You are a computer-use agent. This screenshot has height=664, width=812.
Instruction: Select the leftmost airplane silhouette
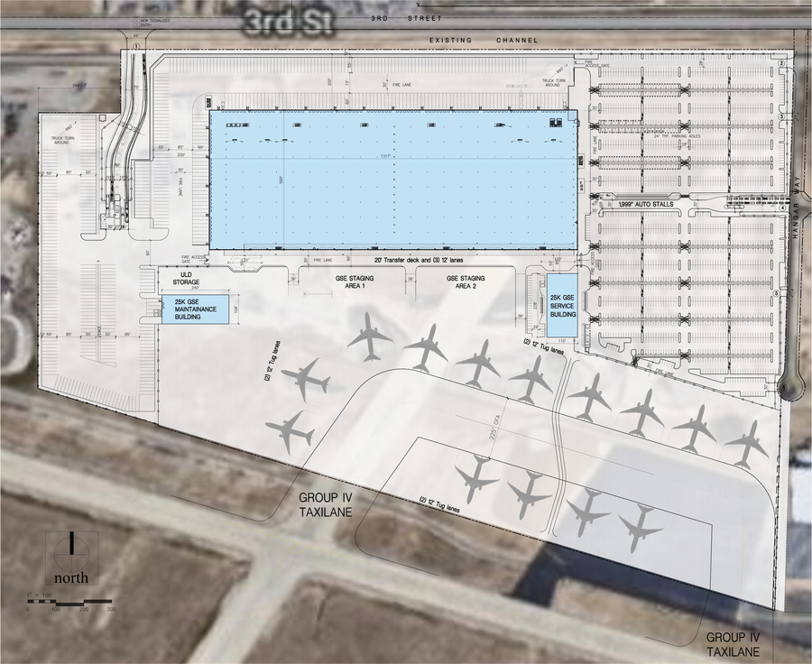(x=291, y=431)
